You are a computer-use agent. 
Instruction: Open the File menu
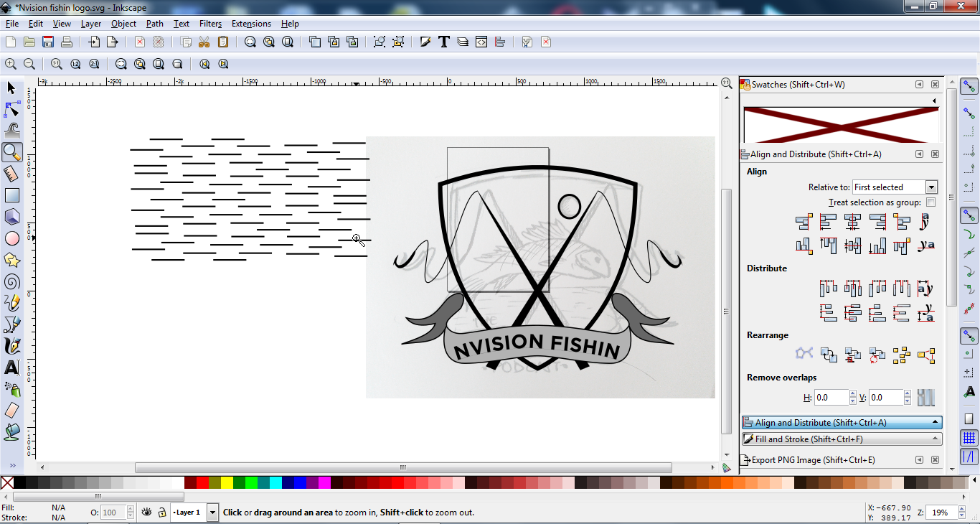pos(12,24)
